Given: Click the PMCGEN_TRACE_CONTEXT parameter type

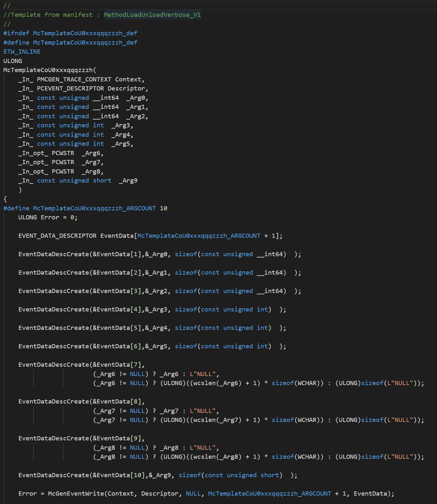Looking at the screenshot, I should [74, 79].
